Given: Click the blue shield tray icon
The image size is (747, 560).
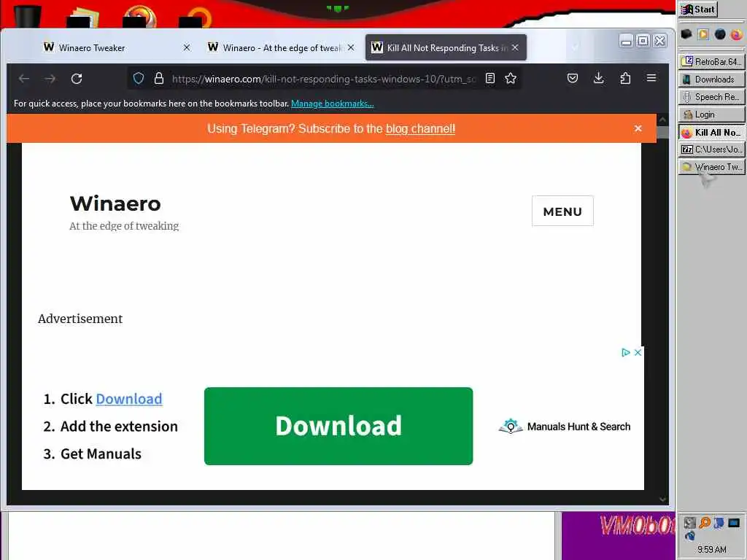Looking at the screenshot, I should click(x=719, y=523).
